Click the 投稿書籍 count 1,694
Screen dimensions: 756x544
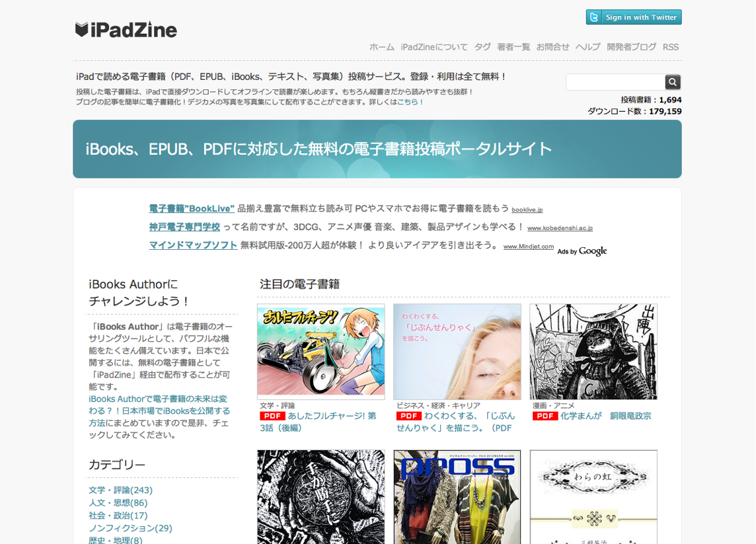(x=651, y=100)
